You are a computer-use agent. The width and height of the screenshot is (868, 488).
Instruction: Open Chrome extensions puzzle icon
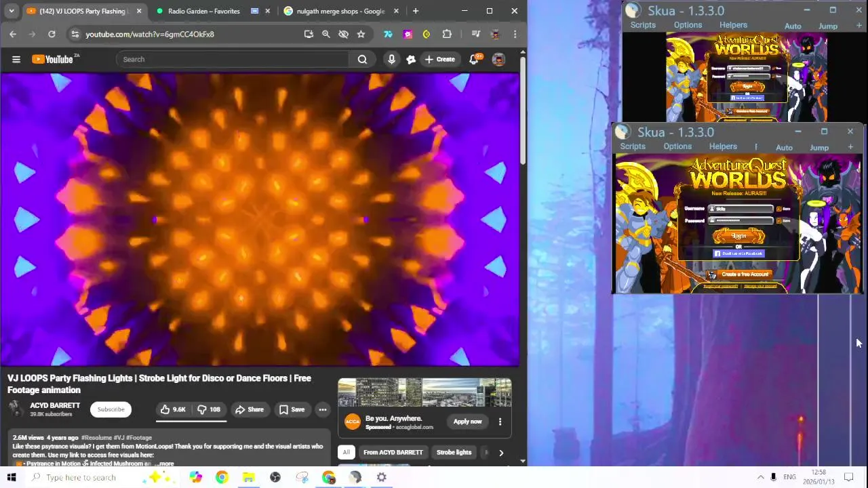click(x=447, y=34)
